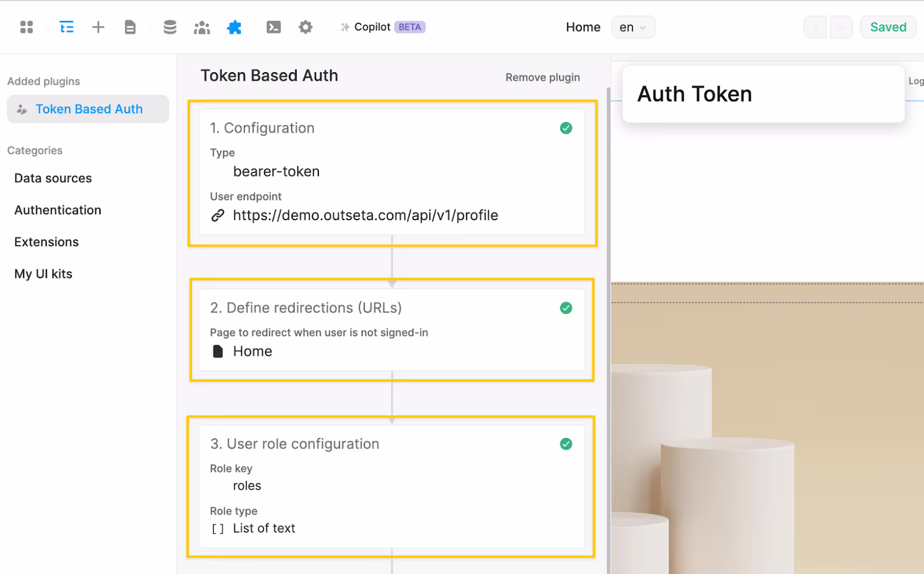Image resolution: width=924 pixels, height=574 pixels.
Task: Open the 3. User role configuration card
Action: coord(392,487)
